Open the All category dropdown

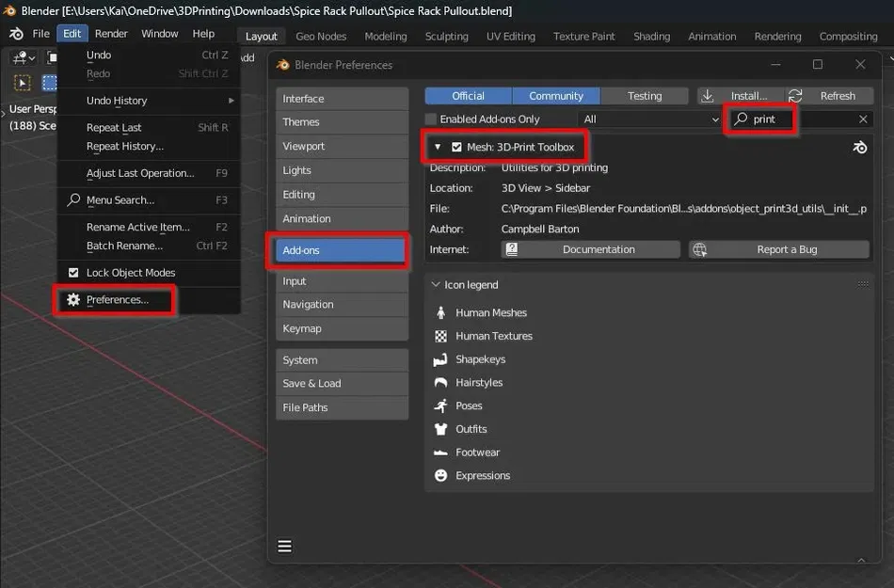(x=649, y=119)
